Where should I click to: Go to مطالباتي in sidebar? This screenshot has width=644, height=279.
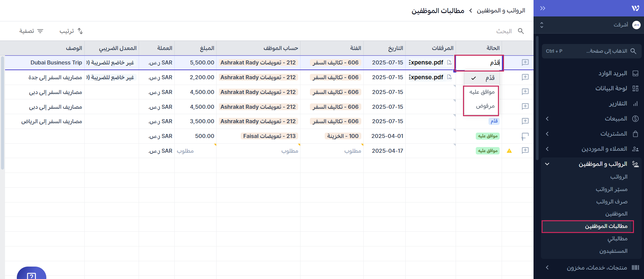click(617, 239)
